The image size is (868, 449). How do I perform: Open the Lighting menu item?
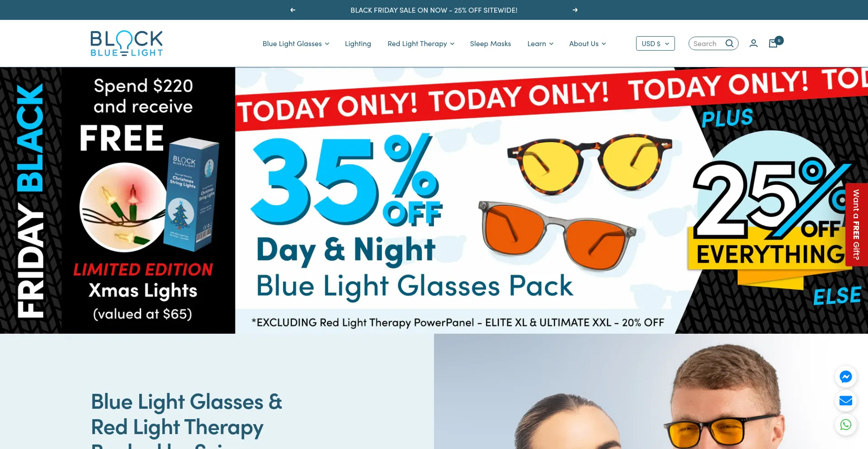[358, 43]
